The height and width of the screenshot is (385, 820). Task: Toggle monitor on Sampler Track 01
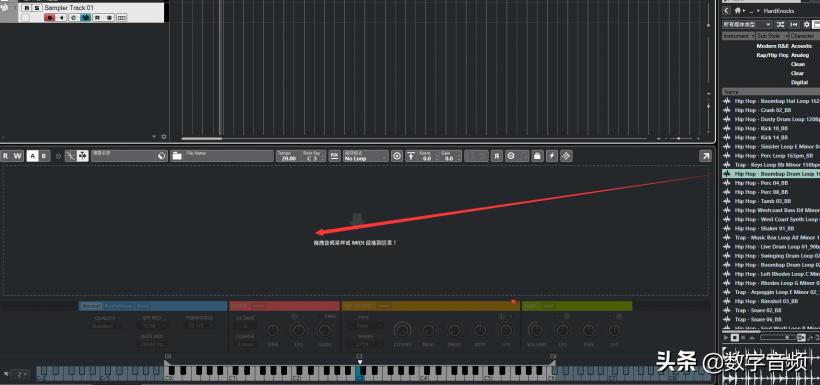point(61,18)
